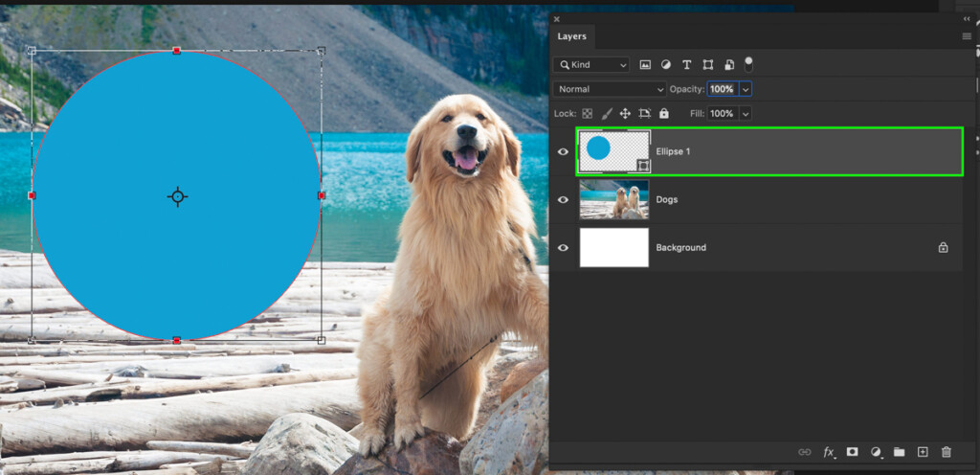
Task: Expand the Opacity slider dropdown arrow
Action: pos(745,89)
